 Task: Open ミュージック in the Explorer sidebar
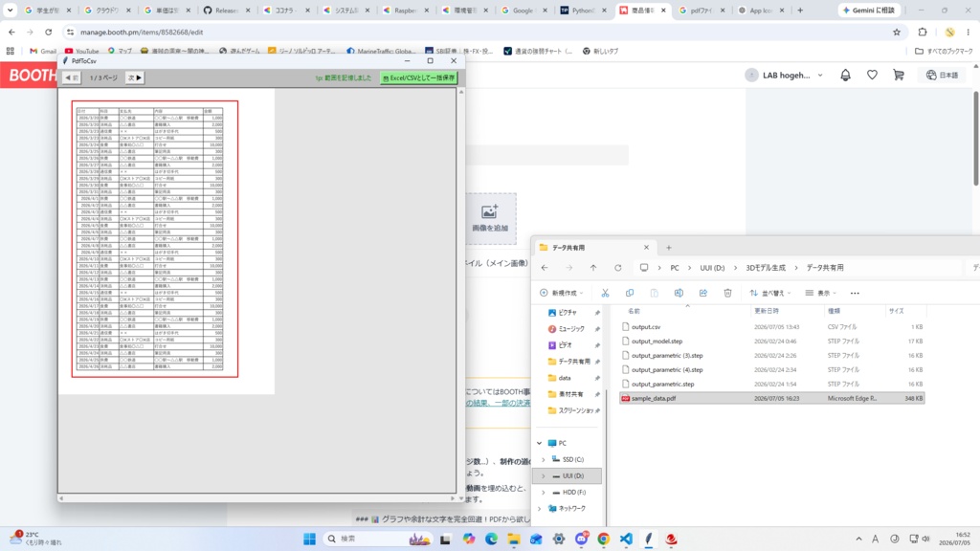pyautogui.click(x=570, y=329)
